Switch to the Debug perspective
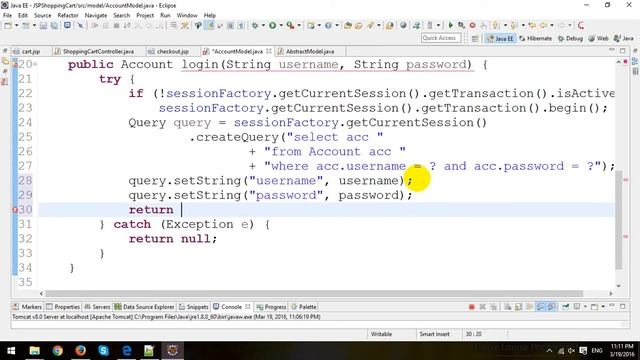This screenshot has height=360, width=640. pos(570,38)
